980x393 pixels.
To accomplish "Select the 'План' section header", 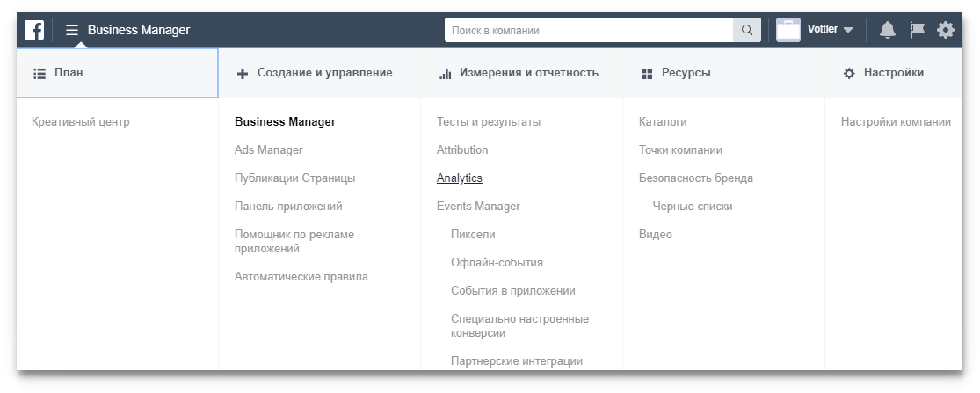I will [118, 73].
